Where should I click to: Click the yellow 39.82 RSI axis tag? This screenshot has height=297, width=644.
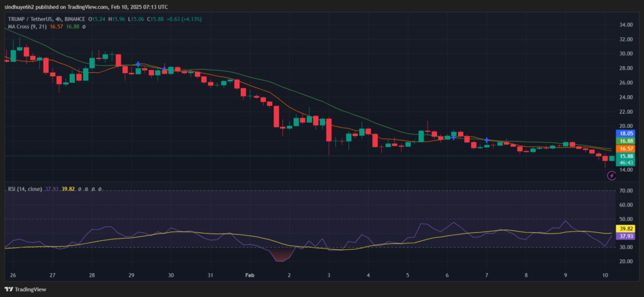click(x=626, y=229)
